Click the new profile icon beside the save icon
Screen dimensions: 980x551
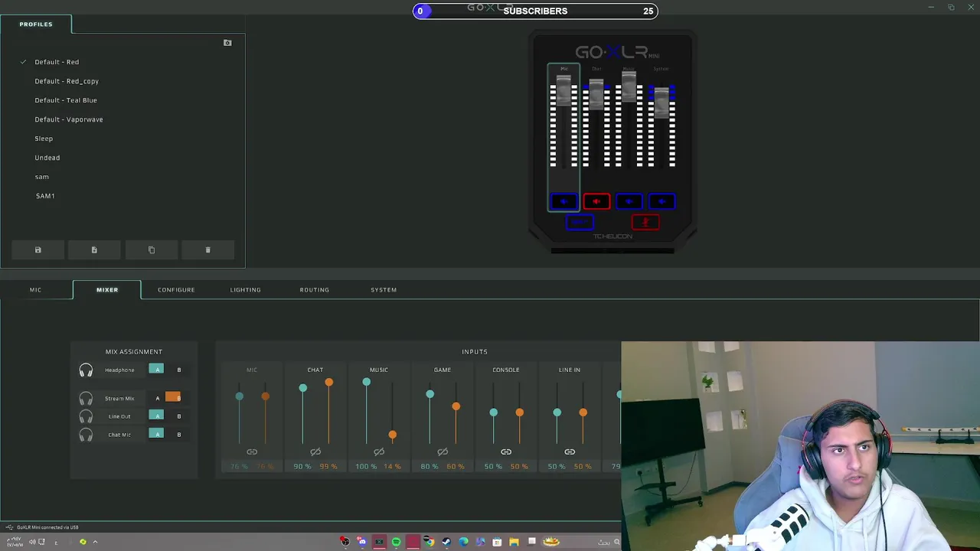[94, 250]
